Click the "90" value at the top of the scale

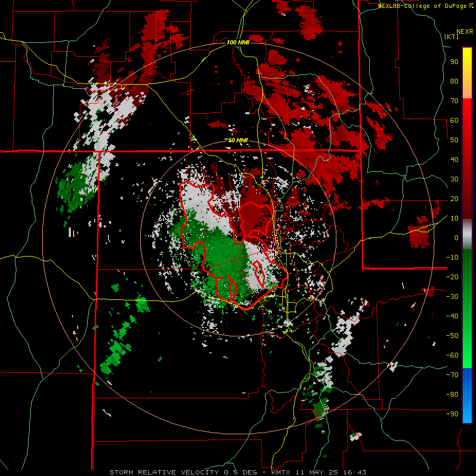tap(454, 62)
